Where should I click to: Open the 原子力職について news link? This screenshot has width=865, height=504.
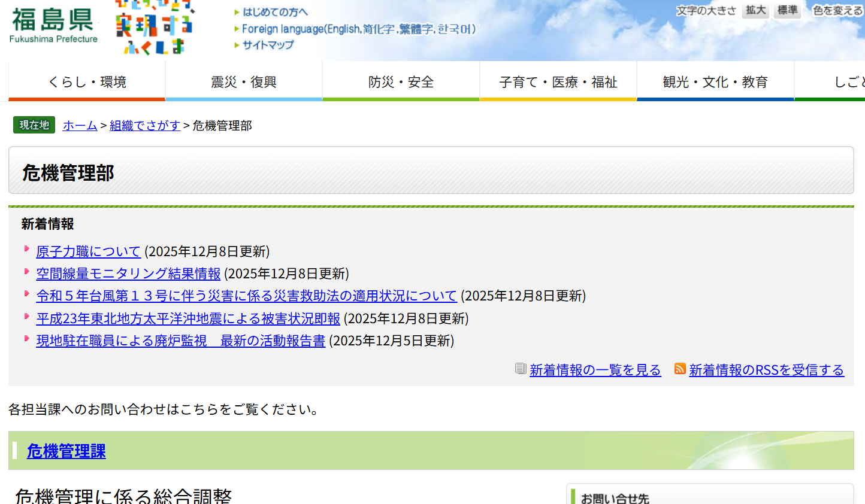coord(88,251)
